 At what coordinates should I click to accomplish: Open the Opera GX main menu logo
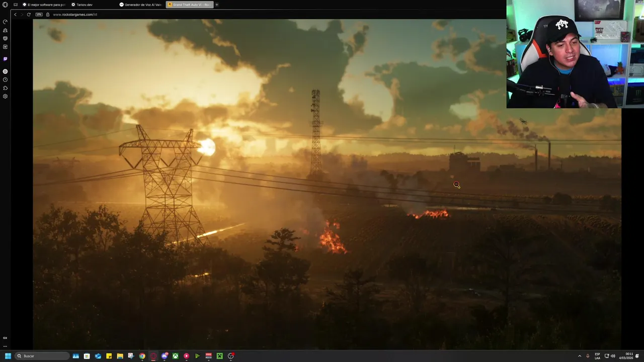tap(5, 5)
